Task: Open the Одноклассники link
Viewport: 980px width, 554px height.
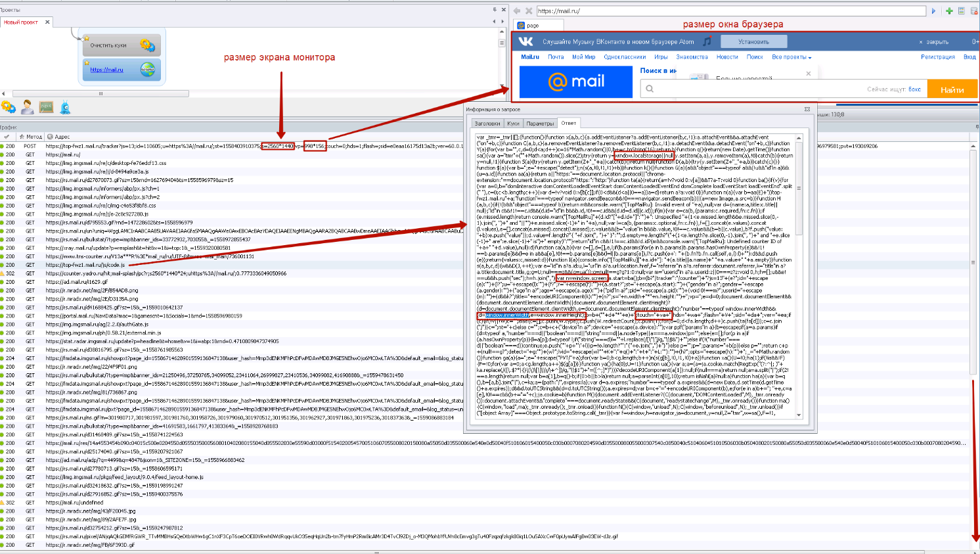Action: [625, 57]
